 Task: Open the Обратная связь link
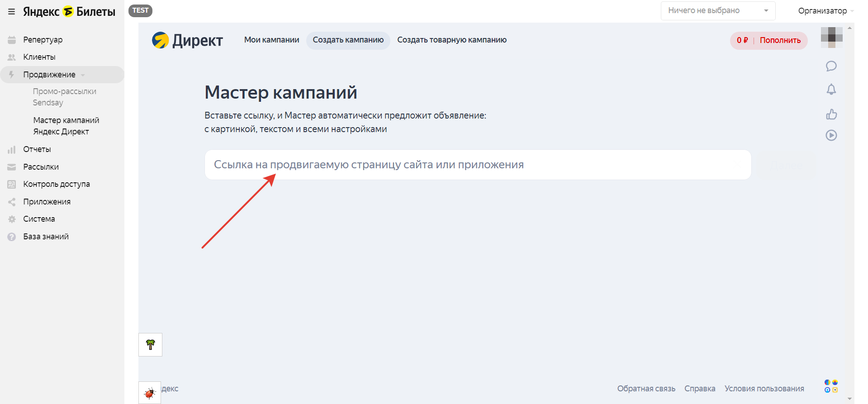pos(646,389)
